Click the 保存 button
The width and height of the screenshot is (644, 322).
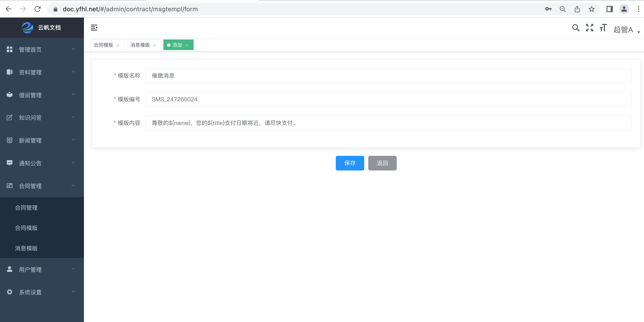(350, 163)
